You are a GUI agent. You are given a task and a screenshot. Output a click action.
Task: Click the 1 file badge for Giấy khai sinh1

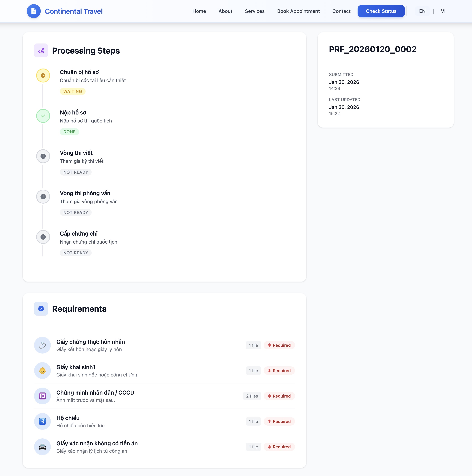[x=253, y=371]
